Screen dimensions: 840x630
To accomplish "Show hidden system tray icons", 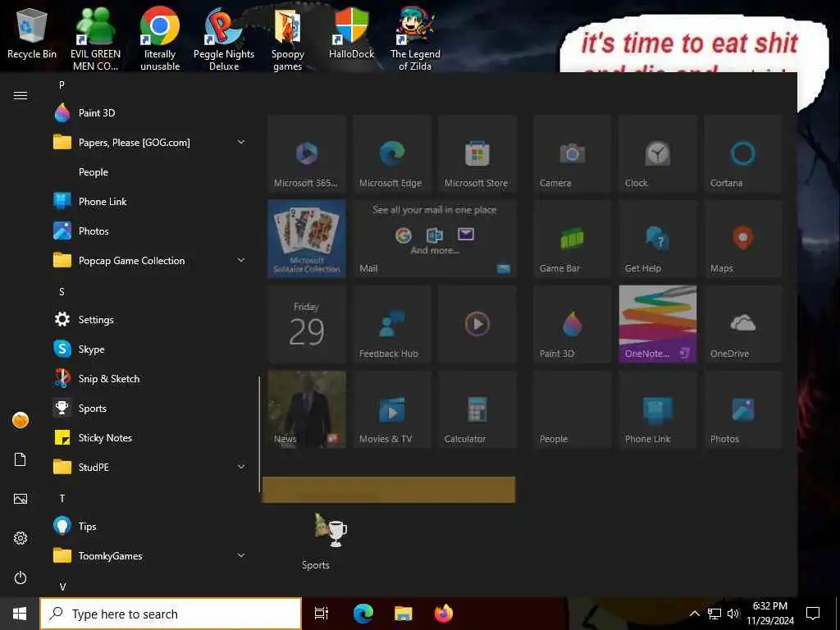I will point(694,614).
